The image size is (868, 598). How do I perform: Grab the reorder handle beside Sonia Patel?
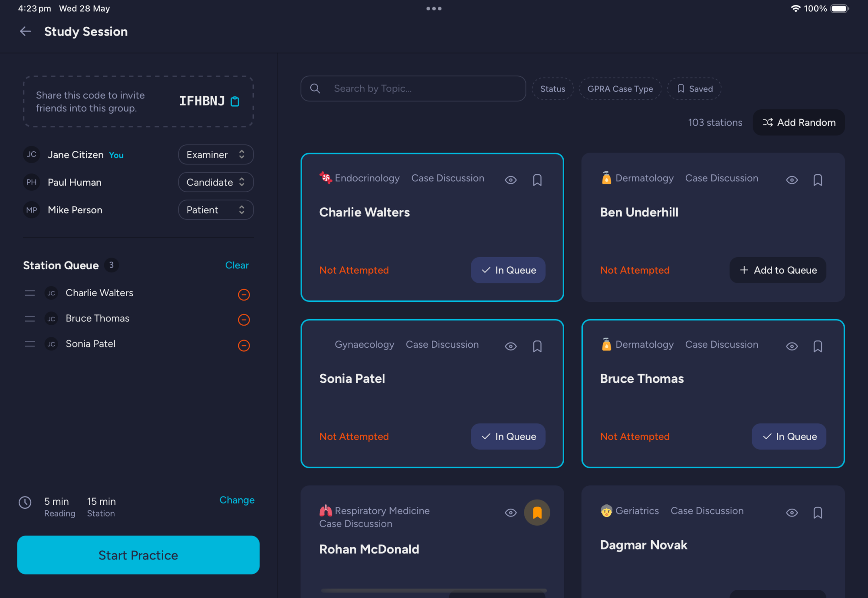click(x=30, y=344)
